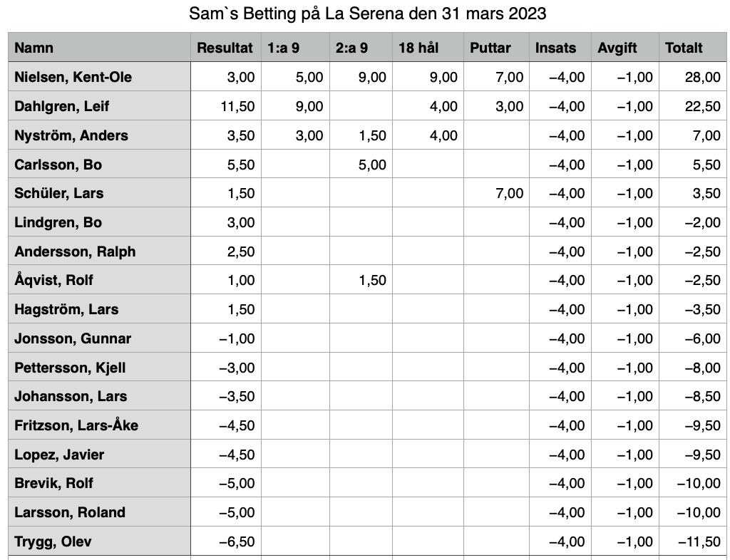Click Carlsson, Bo 2:a 9 value 5,00

tap(361, 164)
